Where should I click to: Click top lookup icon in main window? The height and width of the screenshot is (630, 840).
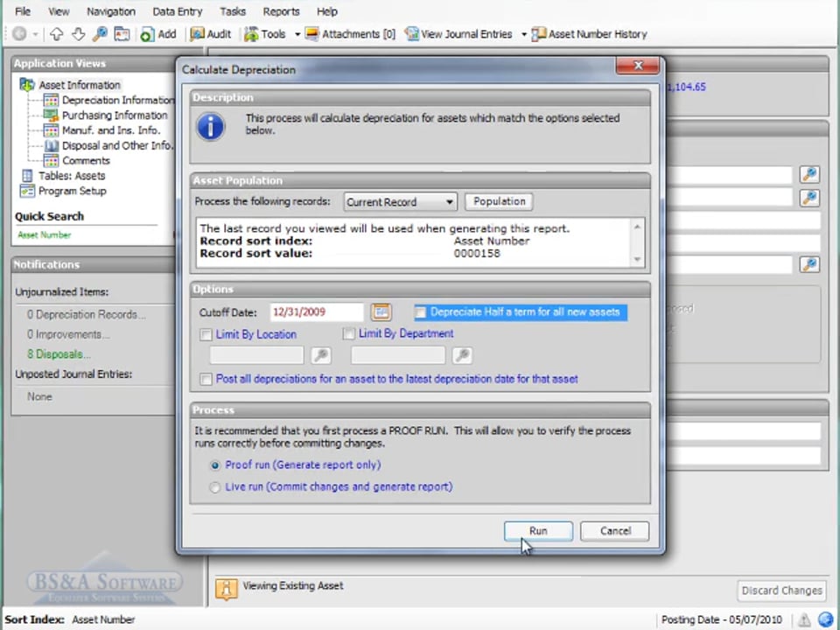[x=808, y=174]
